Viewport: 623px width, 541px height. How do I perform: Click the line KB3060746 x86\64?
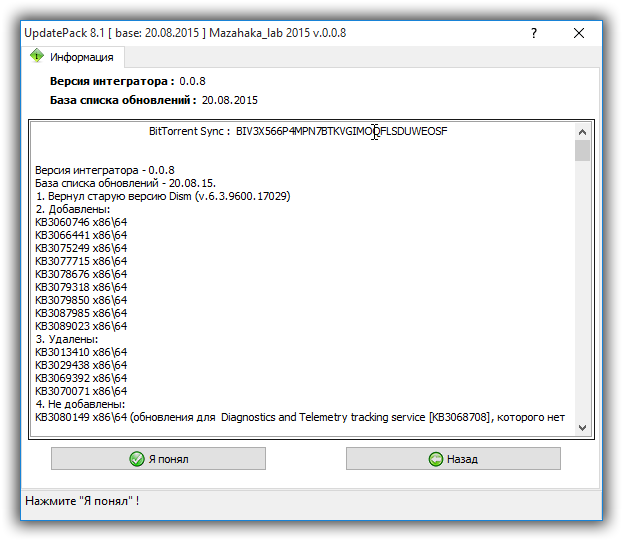point(81,222)
